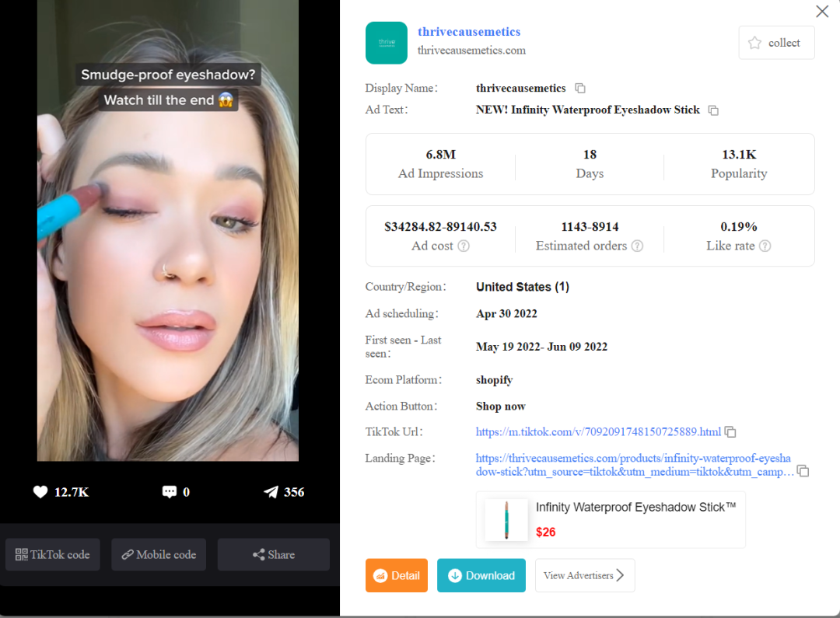
Task: Click the comments bubble icon
Action: coord(170,491)
